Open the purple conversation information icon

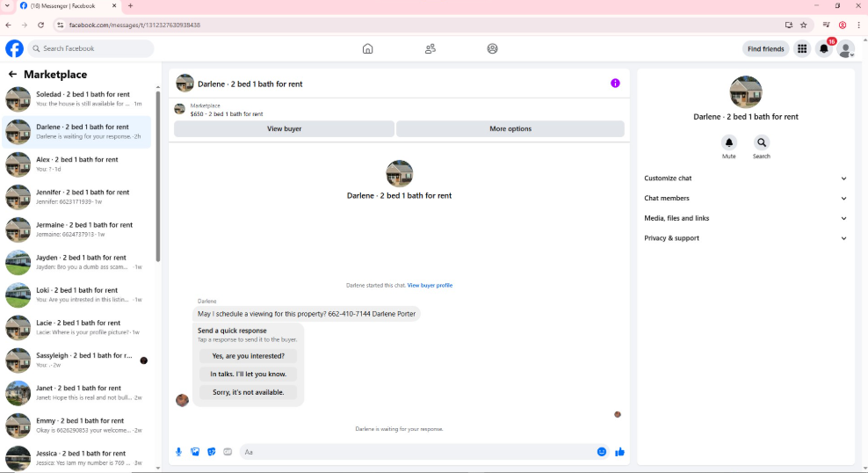(x=615, y=83)
